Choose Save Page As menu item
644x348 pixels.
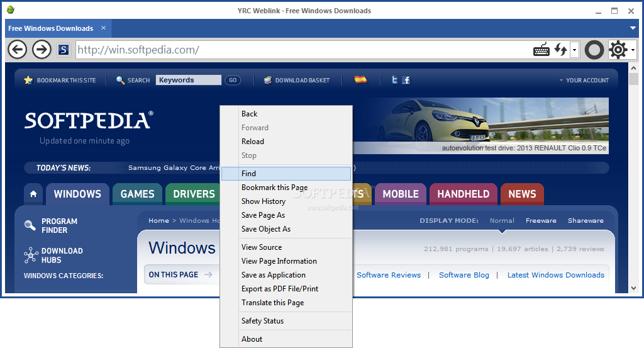(x=286, y=215)
